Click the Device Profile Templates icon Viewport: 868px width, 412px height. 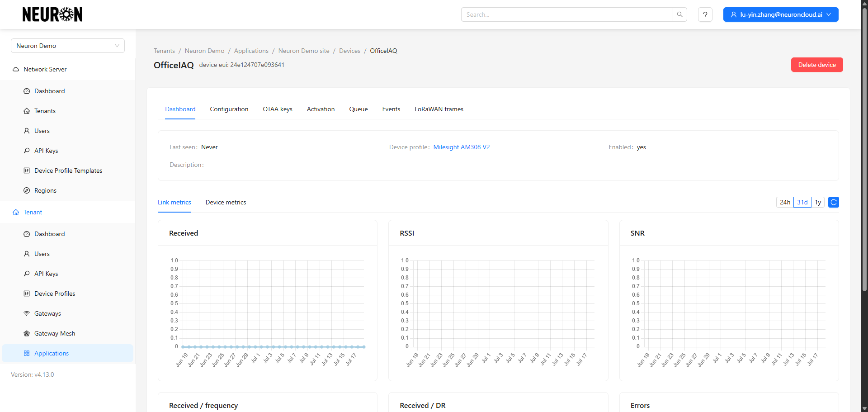click(x=27, y=170)
